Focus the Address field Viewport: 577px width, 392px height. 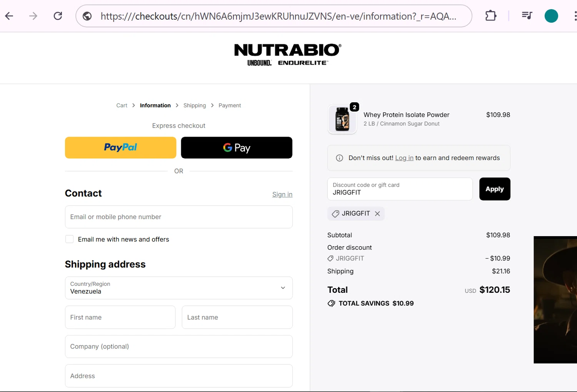[x=179, y=376]
